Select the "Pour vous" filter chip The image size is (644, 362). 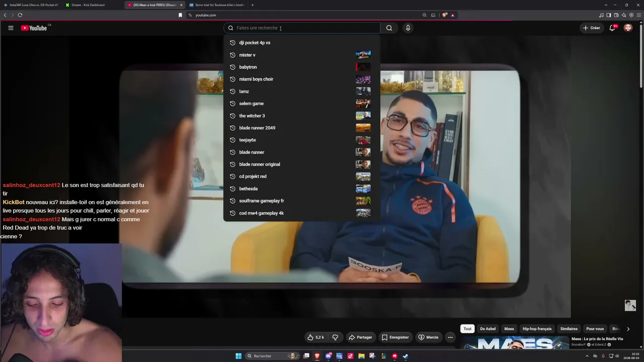595,329
